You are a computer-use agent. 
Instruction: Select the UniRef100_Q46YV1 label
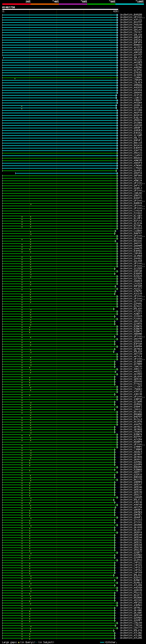coord(131,244)
